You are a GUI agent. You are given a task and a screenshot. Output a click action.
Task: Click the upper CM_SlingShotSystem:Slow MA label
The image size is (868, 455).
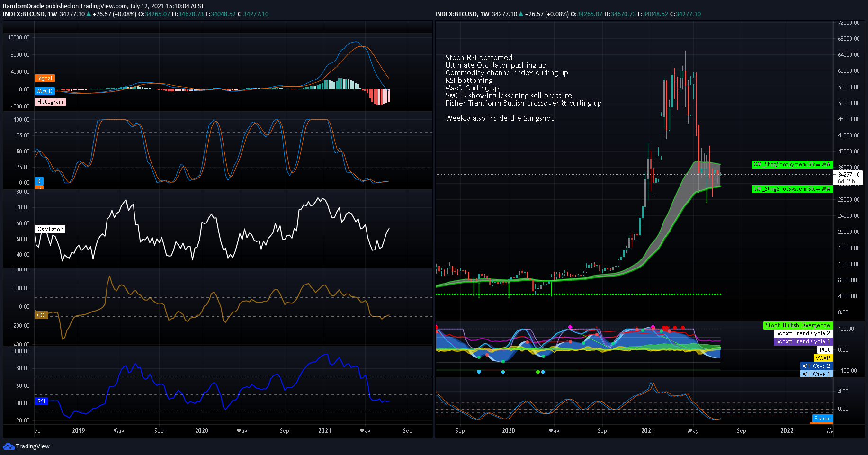792,164
